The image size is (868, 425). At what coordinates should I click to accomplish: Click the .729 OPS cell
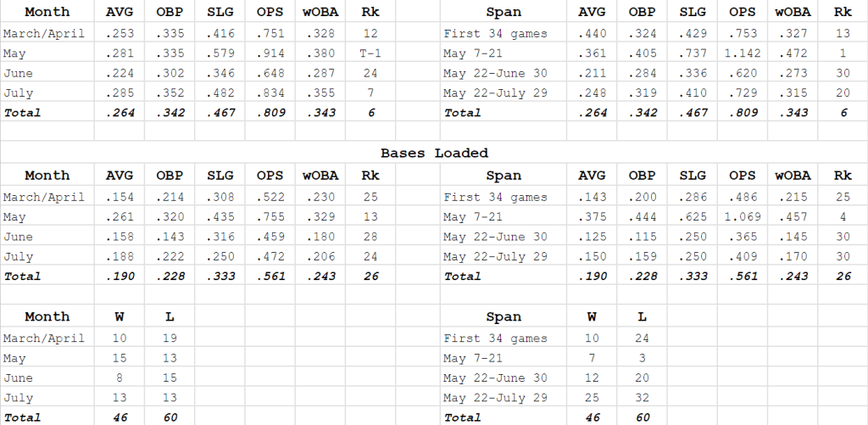(x=742, y=93)
